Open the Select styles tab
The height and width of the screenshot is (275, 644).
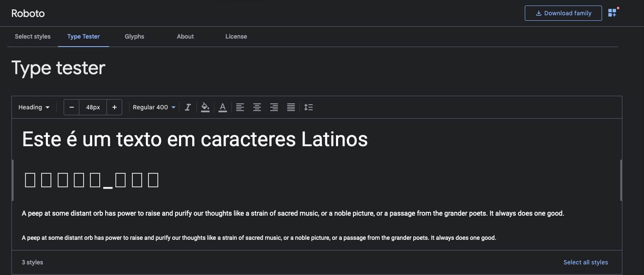(x=33, y=36)
